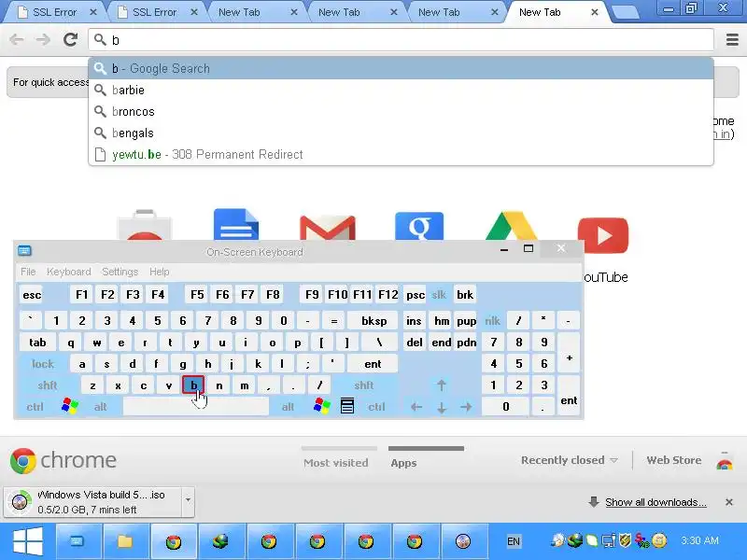Screen dimensions: 747x560
Task: Click the down arrow key on keyboard
Action: coord(441,407)
